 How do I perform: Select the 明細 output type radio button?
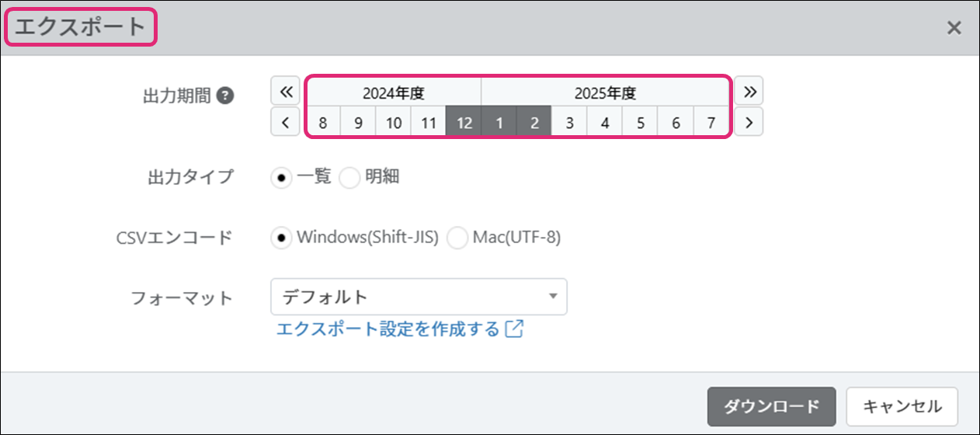(x=350, y=178)
